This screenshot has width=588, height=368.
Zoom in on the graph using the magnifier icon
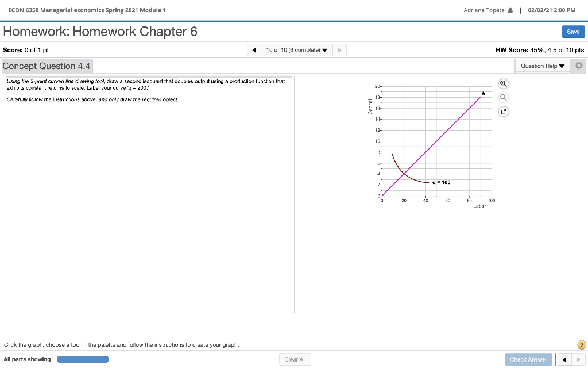click(x=503, y=83)
